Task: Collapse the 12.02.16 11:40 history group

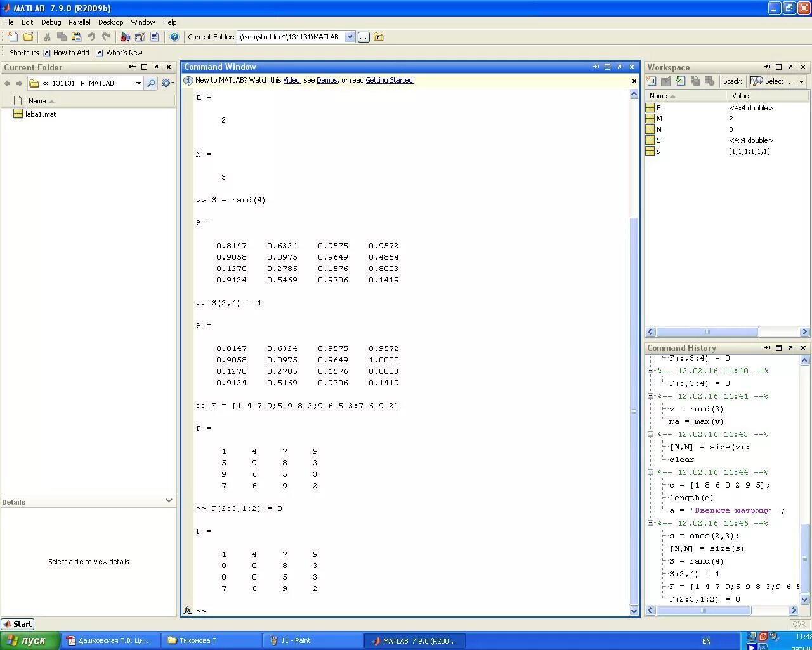Action: tap(650, 371)
